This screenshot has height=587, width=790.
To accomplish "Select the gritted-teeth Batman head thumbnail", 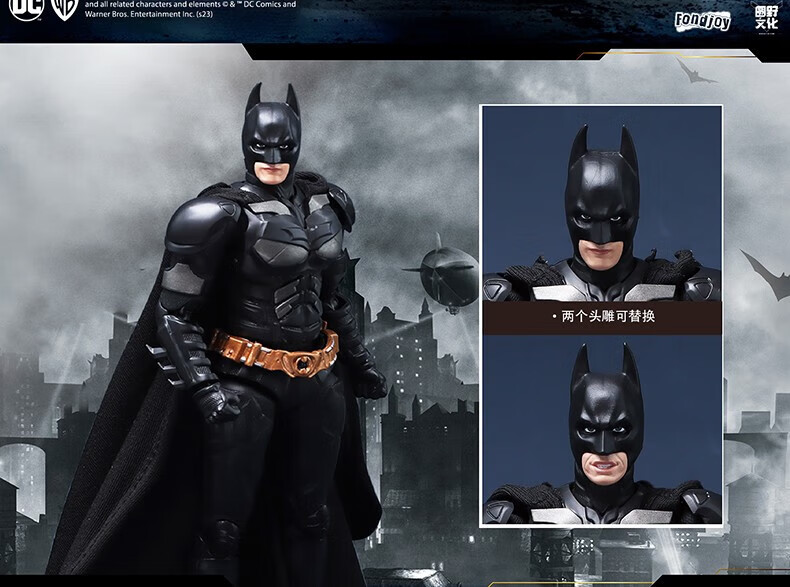I will pyautogui.click(x=602, y=429).
